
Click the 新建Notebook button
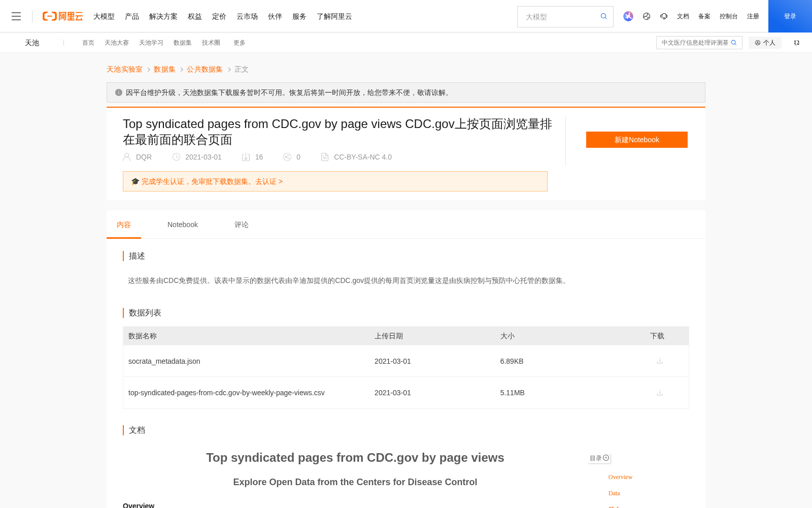tap(637, 140)
